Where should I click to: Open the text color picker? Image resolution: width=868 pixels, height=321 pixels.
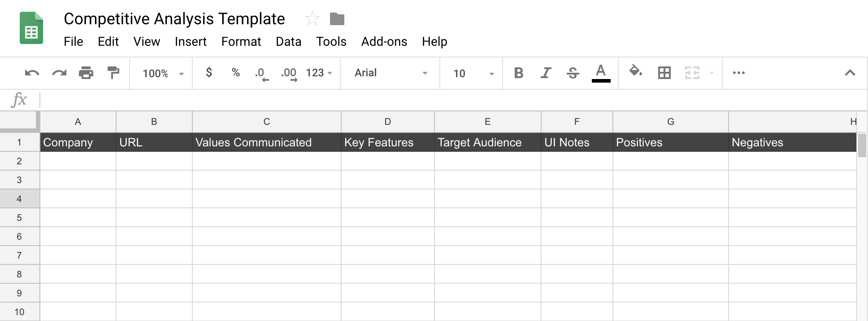[x=601, y=73]
